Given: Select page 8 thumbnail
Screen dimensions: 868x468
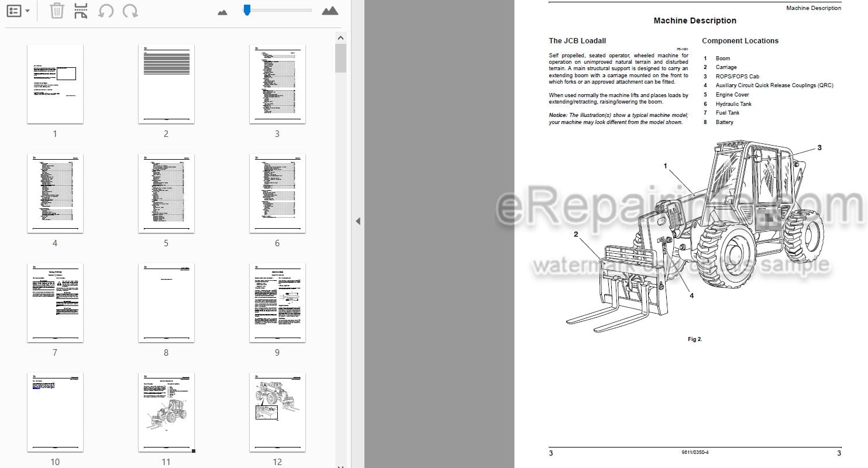Looking at the screenshot, I should (166, 302).
